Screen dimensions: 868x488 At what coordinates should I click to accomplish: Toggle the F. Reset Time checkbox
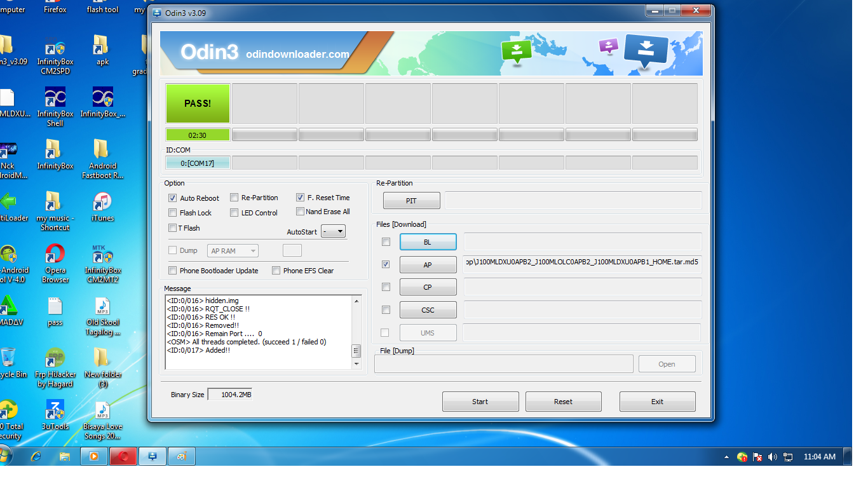point(301,198)
